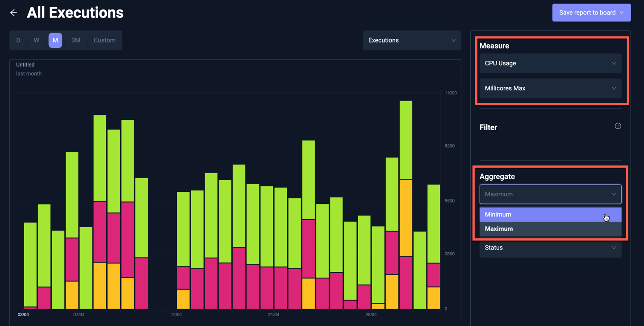644x326 pixels.
Task: Click the Save report to board button
Action: coord(587,13)
